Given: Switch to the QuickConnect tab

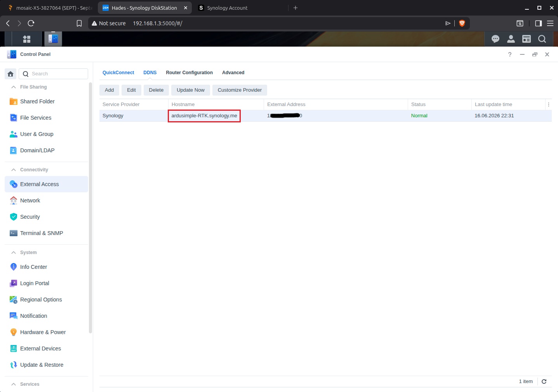Looking at the screenshot, I should point(118,73).
